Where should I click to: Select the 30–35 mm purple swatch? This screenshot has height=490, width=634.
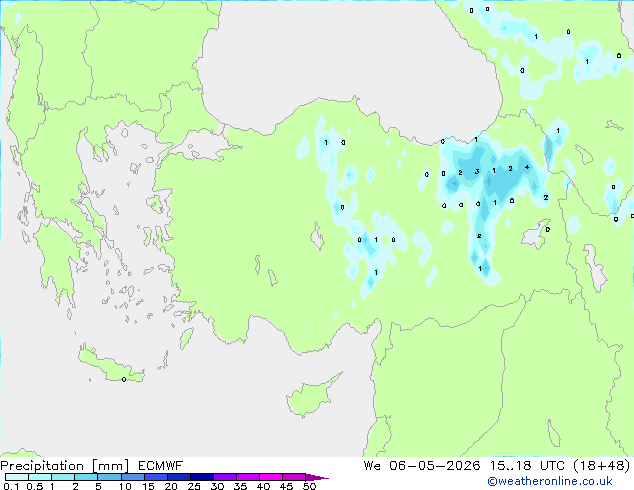[225, 477]
